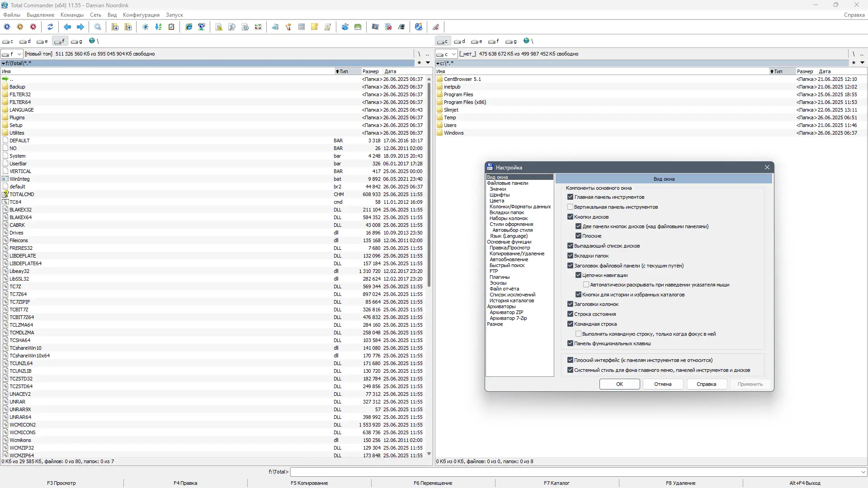Viewport: 868px width, 488px height.
Task: Open the 'Конфигурация' menu
Action: tap(141, 15)
